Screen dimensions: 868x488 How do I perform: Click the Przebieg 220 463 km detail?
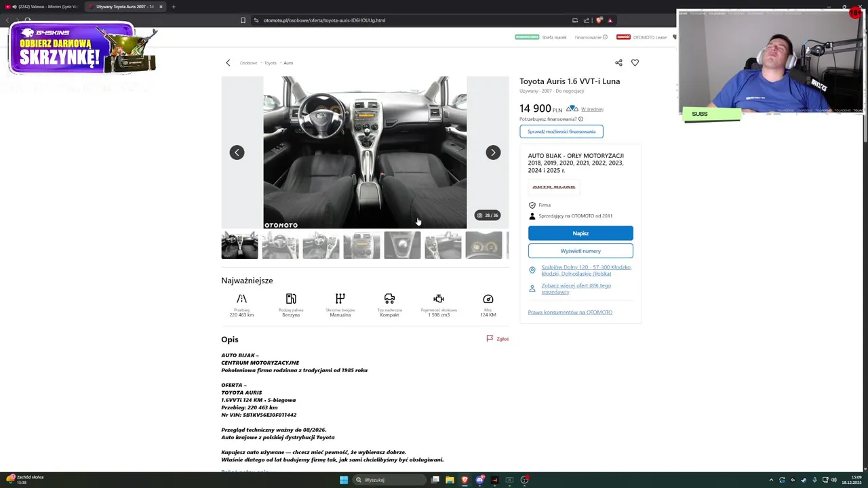(241, 305)
